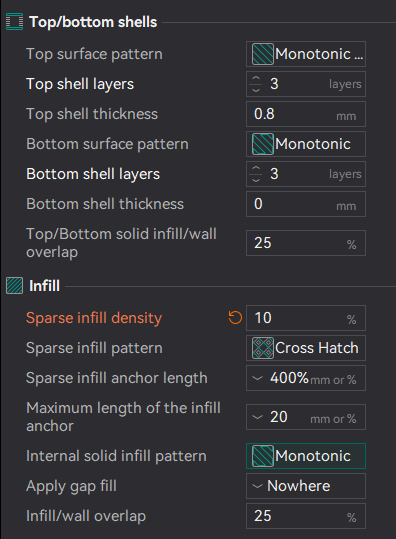Click the Infill/wall overlap value field
This screenshot has width=396, height=539.
(306, 516)
